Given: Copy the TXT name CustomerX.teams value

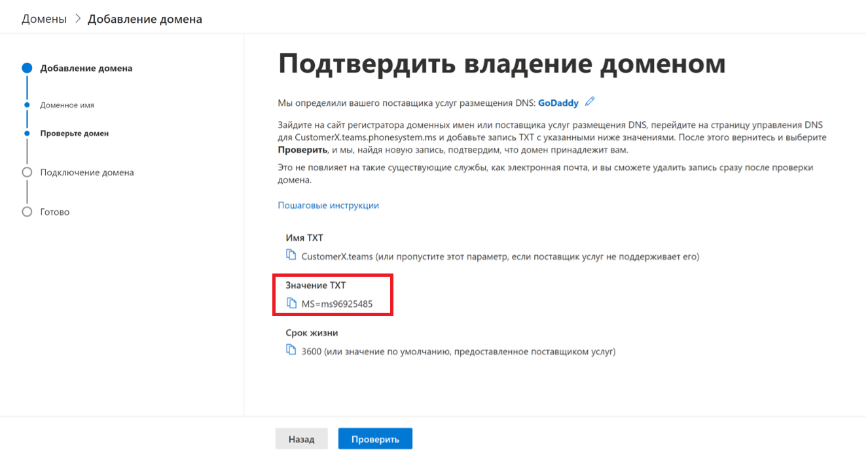Looking at the screenshot, I should [x=291, y=255].
